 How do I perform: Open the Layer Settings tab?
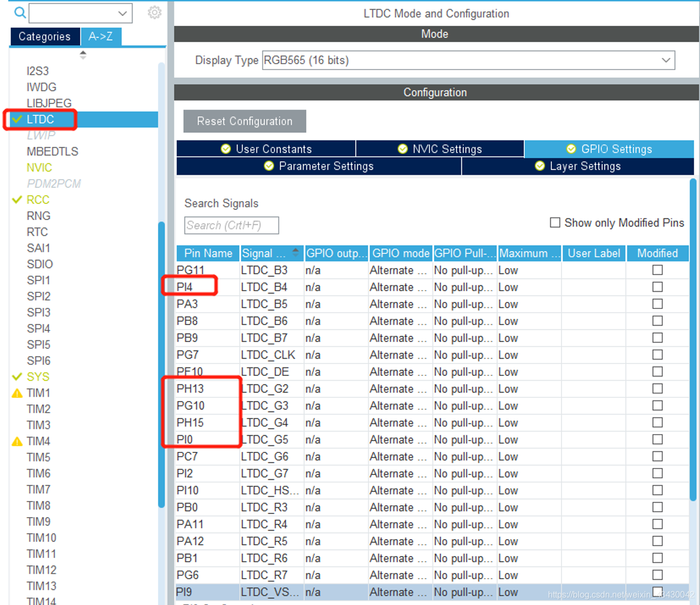(578, 166)
